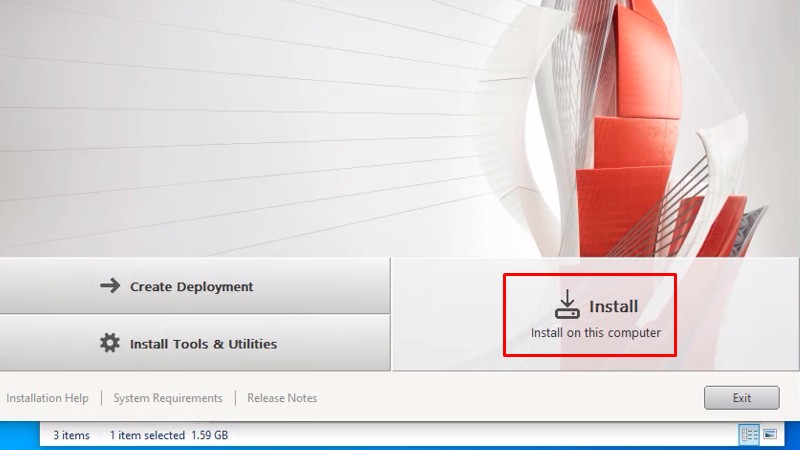Click the bold Install heading text
Viewport: 800px width, 450px height.
[613, 307]
